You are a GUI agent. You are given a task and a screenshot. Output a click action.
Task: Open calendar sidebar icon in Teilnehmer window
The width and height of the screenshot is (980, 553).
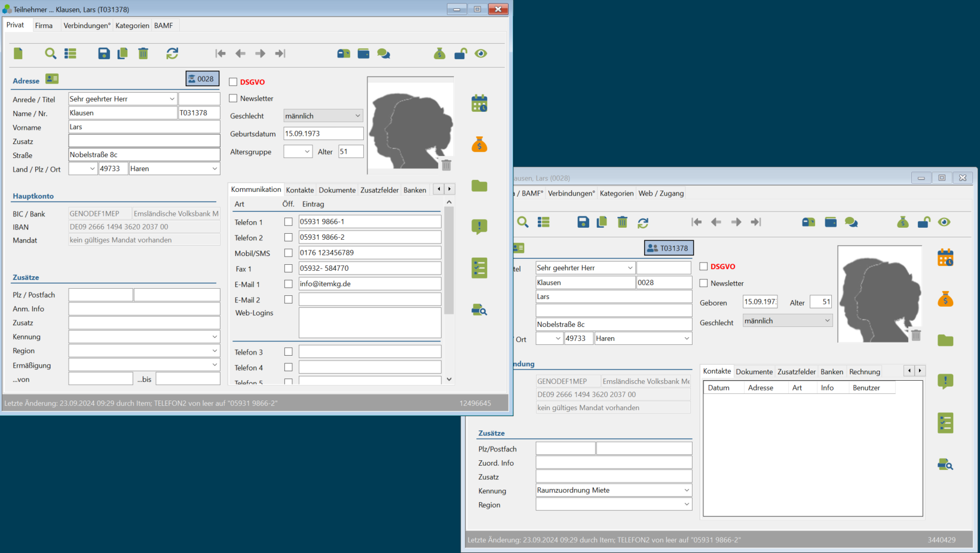point(479,103)
